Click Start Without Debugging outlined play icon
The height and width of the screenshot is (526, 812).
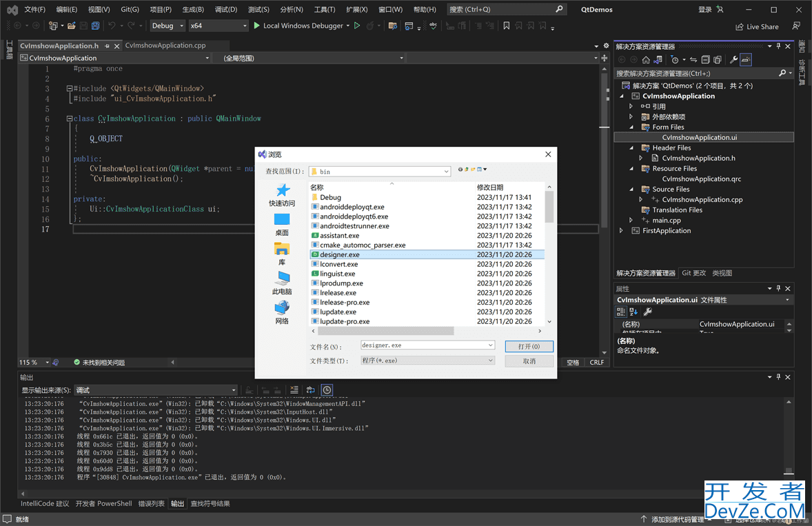(357, 26)
